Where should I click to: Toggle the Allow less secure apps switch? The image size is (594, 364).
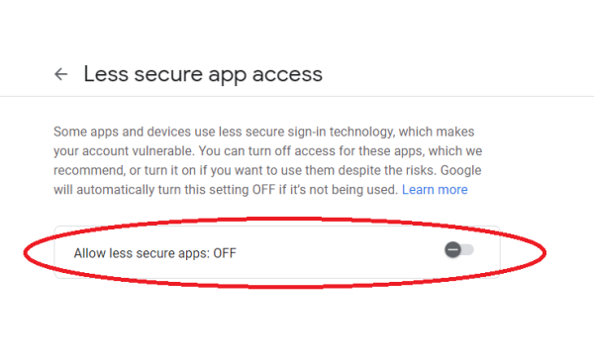coord(459,249)
